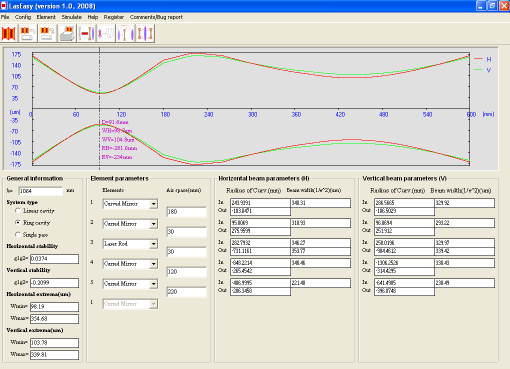Click vertical Out radius field for element 5
Screen dimensions: 510x369
[x=404, y=291]
